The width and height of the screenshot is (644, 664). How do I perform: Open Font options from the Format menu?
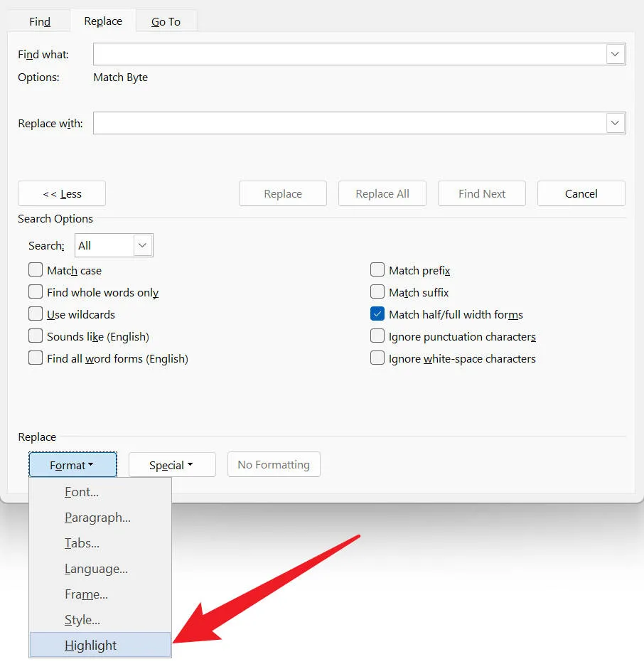(80, 491)
